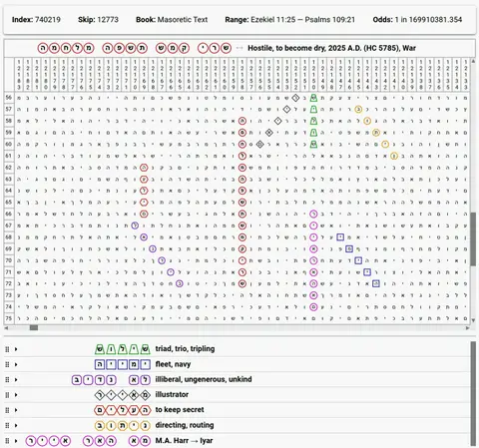The image size is (479, 448).
Task: Click the 'Book: Masoretic Text' label
Action: (x=172, y=20)
